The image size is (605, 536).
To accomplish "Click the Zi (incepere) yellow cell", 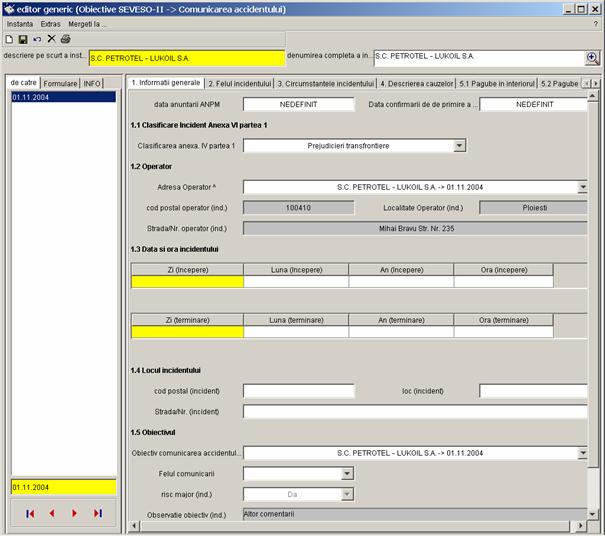I will (x=187, y=282).
